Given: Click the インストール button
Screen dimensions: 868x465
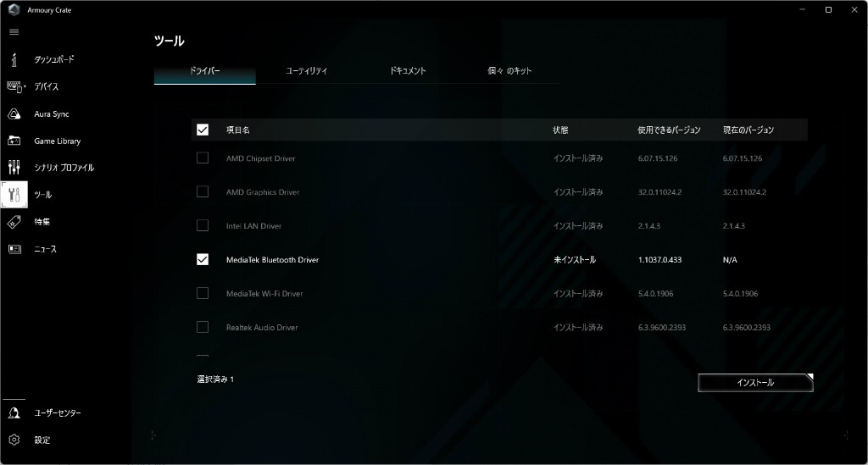Looking at the screenshot, I should coord(755,383).
